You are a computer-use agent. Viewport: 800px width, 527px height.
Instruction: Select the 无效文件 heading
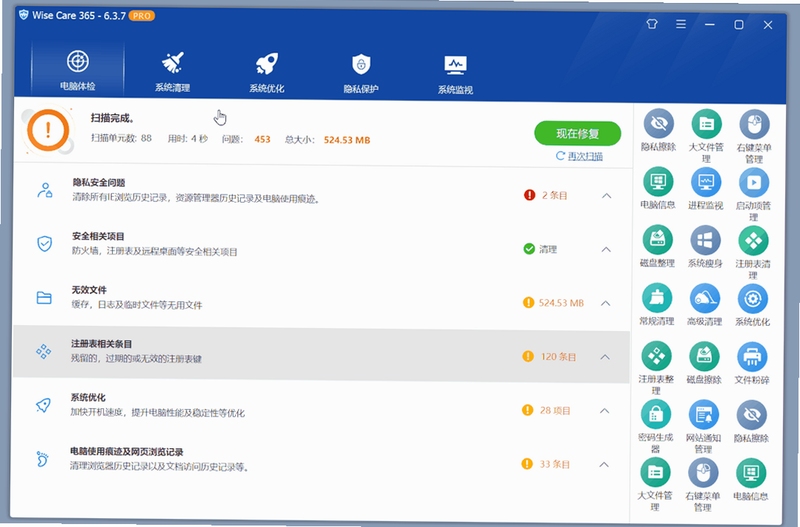tap(89, 290)
